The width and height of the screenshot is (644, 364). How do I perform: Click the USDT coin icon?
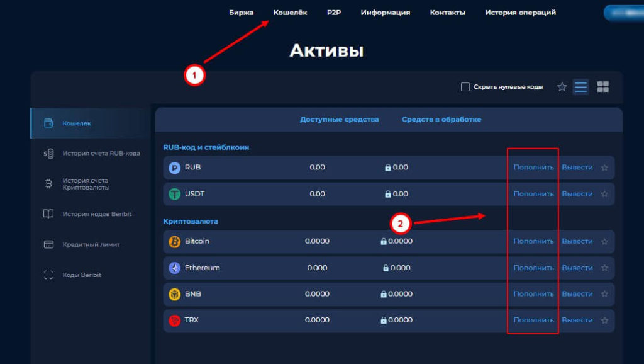pyautogui.click(x=174, y=194)
